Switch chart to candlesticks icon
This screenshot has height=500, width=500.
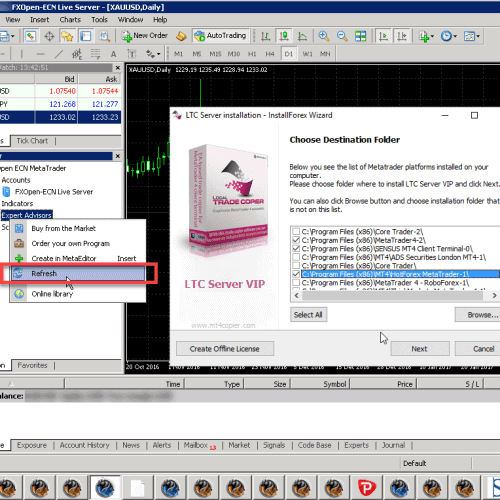(x=284, y=36)
